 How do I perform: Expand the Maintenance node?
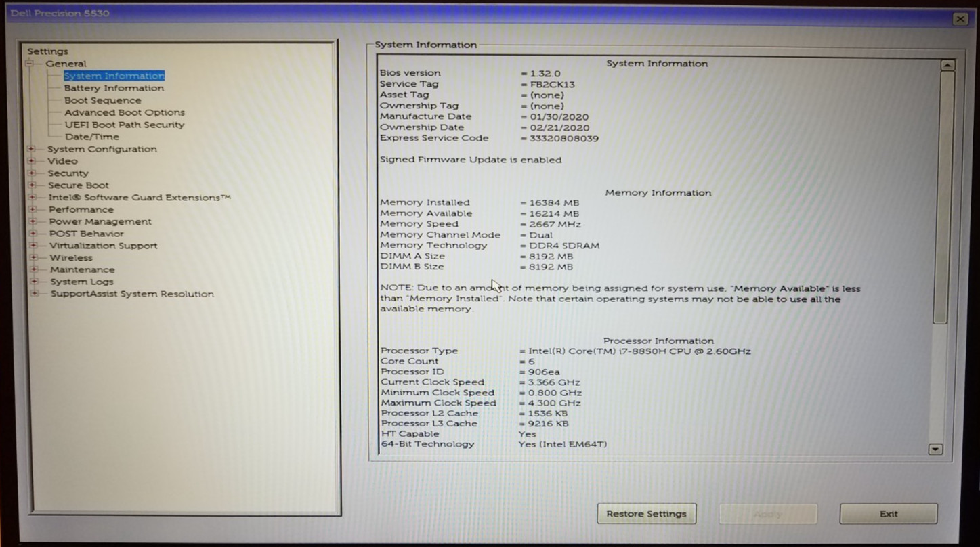point(34,269)
